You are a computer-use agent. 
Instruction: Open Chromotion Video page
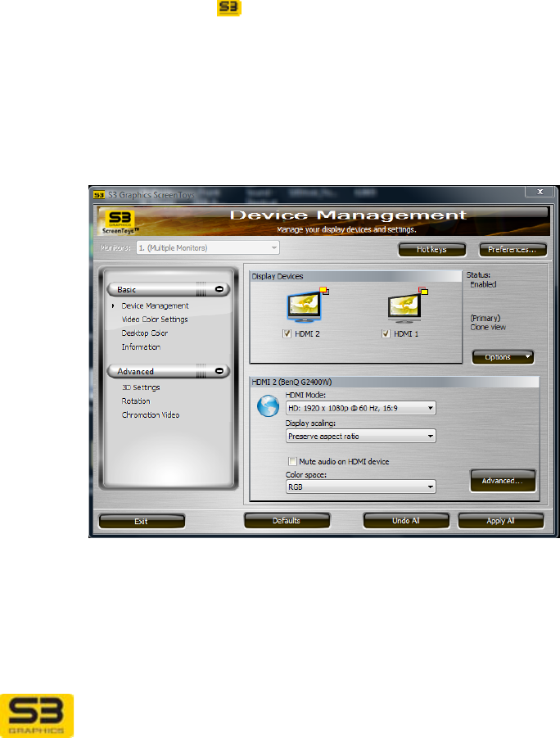(151, 414)
